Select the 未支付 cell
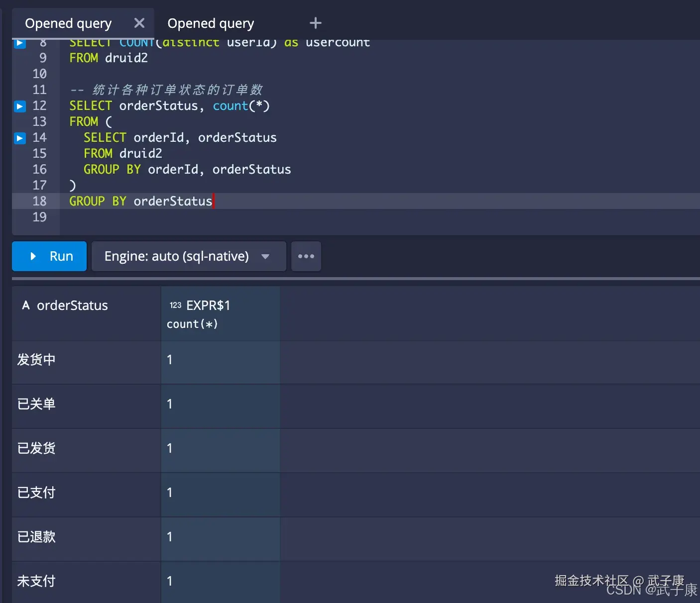Screen dimensions: 700x603 point(87,582)
